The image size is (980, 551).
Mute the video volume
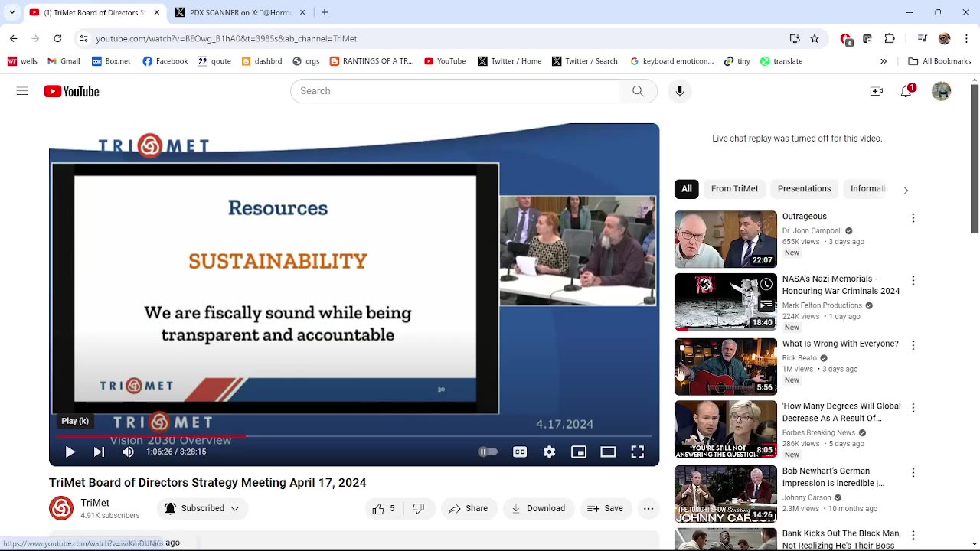click(128, 452)
